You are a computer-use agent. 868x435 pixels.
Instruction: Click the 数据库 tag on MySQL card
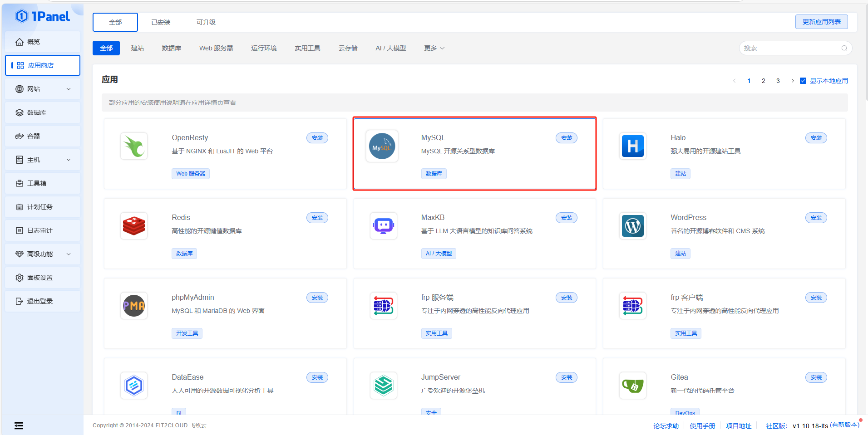click(434, 174)
